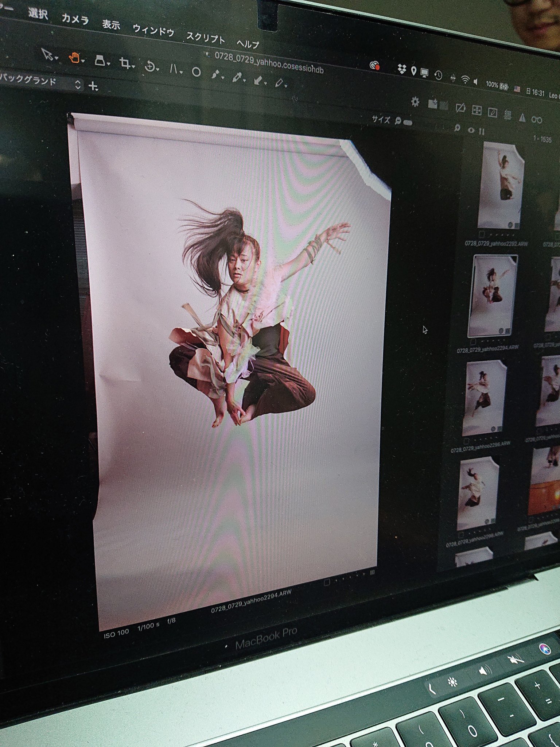Open the display mirroring menu bar icon
560x747 pixels.
[425, 73]
